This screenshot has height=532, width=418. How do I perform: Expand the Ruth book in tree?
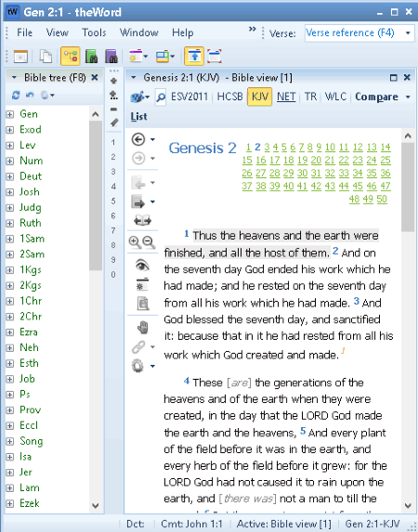9,223
